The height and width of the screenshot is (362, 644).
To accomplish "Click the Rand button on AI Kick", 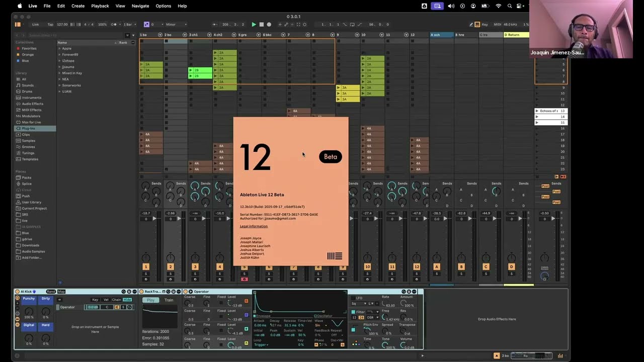I will [51, 292].
